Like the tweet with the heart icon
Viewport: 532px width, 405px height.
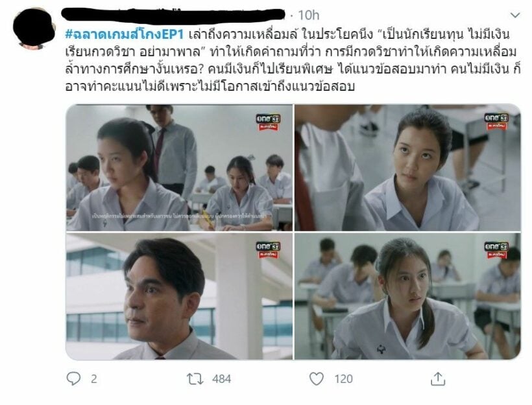(x=316, y=378)
